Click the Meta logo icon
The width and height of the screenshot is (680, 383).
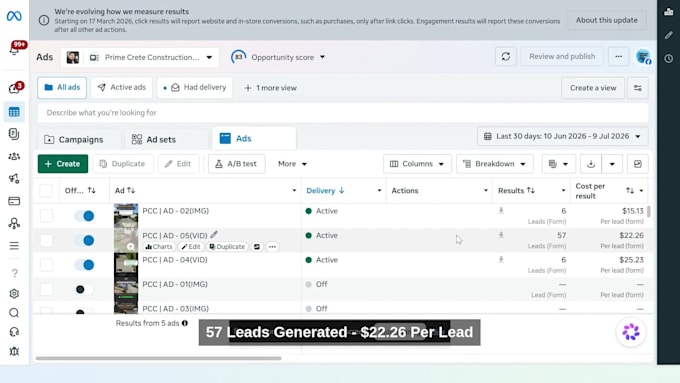pos(14,16)
